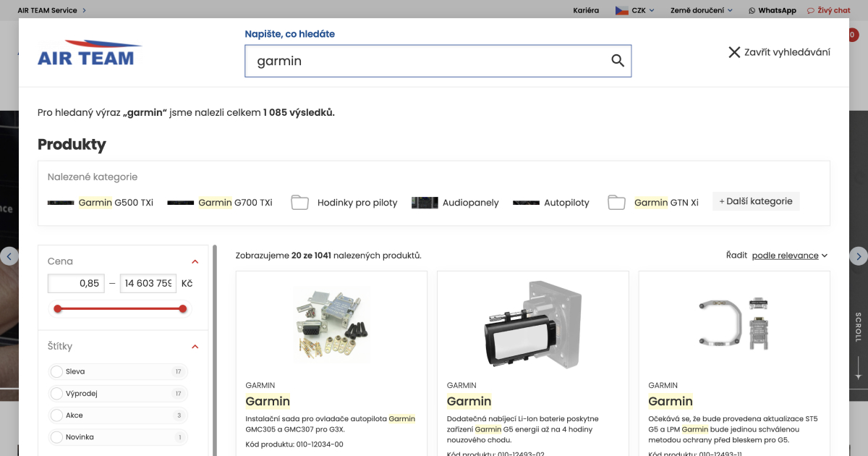Screen dimensions: 868x456
Task: Expand more categories with Další kategorie
Action: 756,201
